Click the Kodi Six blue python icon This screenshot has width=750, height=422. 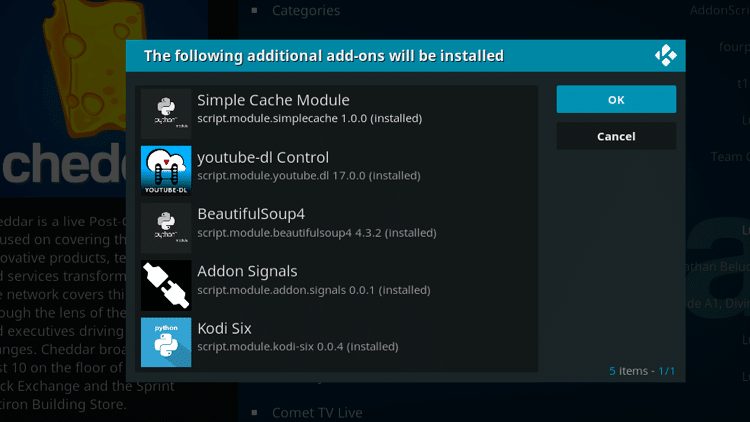point(166,342)
